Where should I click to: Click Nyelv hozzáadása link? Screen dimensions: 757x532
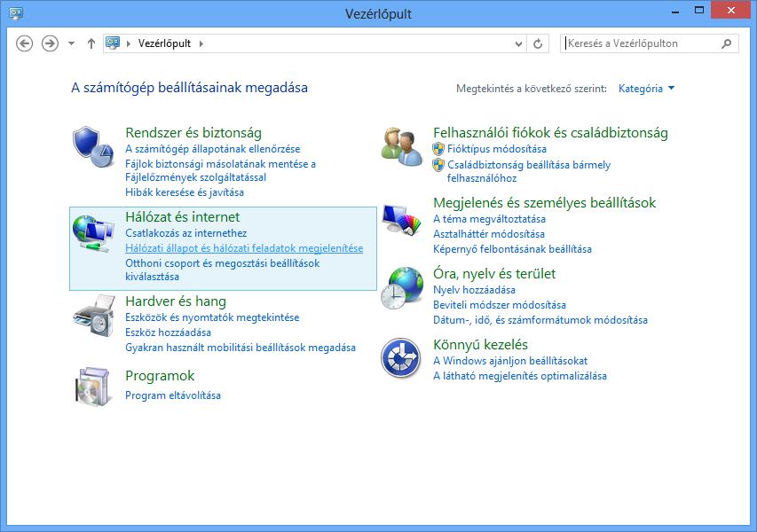point(474,290)
